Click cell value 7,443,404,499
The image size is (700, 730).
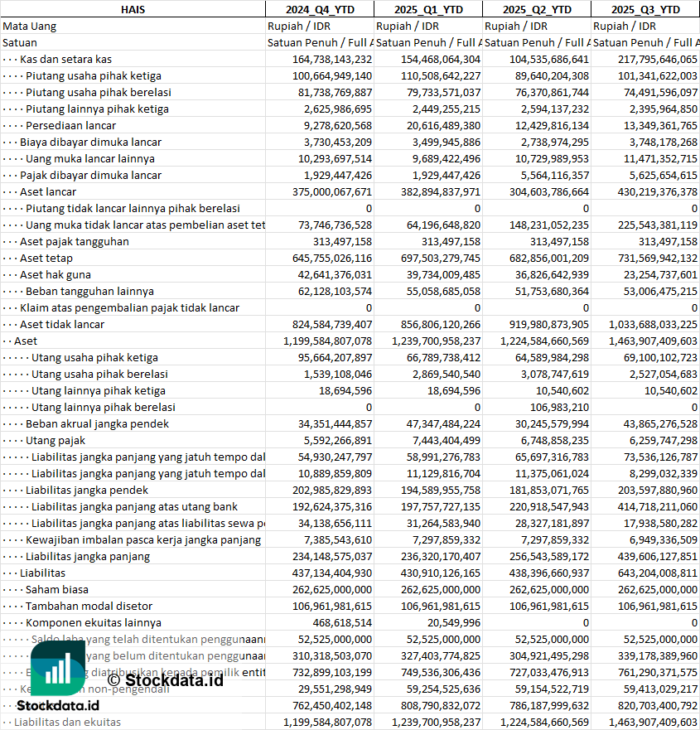pos(447,441)
